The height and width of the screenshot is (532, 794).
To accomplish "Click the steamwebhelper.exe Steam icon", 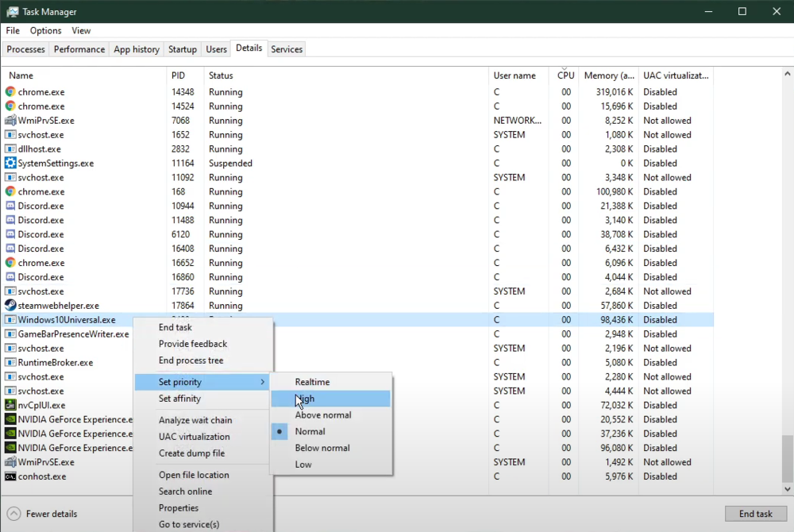I will point(9,305).
